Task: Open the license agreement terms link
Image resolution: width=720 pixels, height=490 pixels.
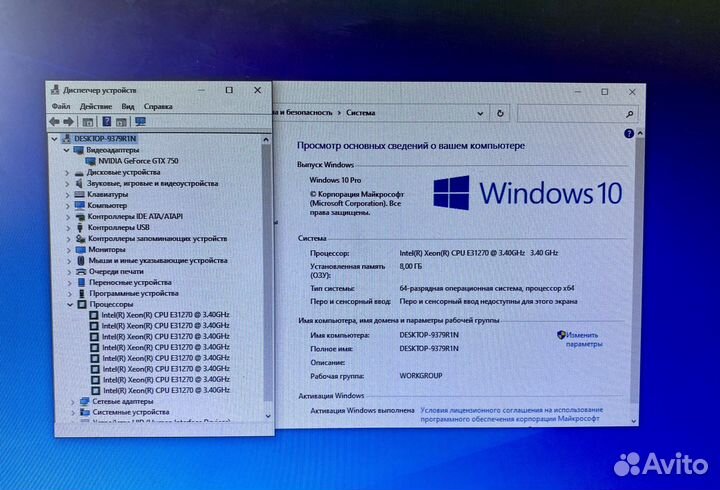Action: [512, 414]
